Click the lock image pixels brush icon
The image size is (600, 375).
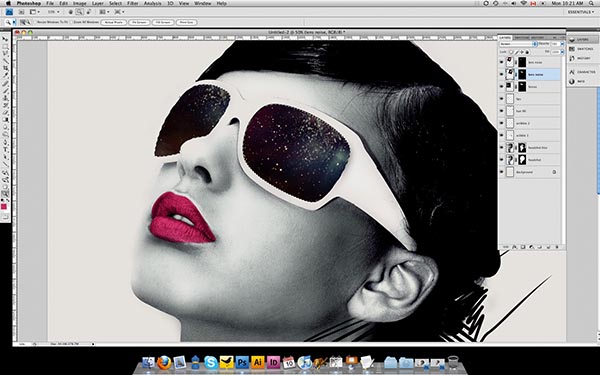pos(516,52)
